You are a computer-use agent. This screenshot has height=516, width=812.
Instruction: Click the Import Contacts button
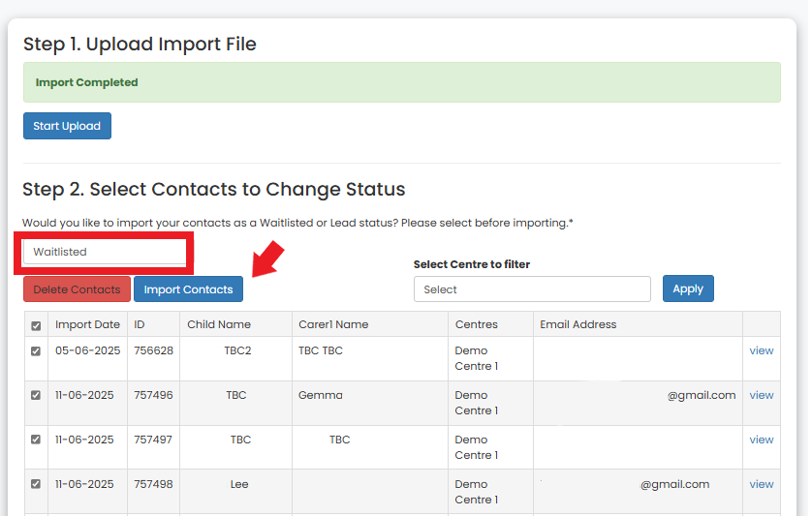188,289
